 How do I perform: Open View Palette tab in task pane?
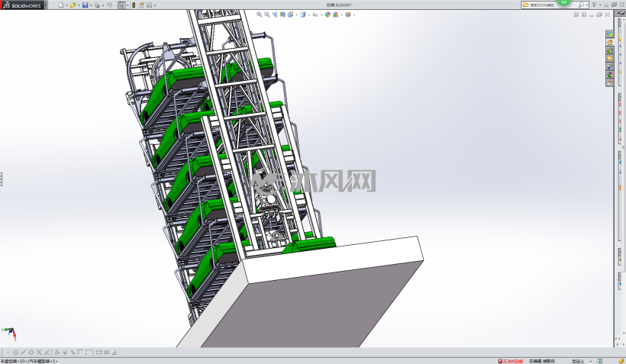[610, 66]
